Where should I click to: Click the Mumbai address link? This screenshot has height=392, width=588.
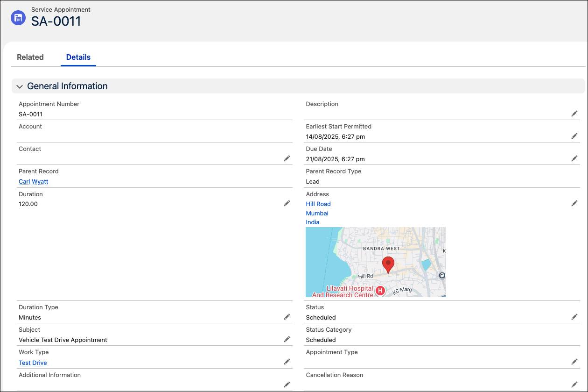click(317, 213)
